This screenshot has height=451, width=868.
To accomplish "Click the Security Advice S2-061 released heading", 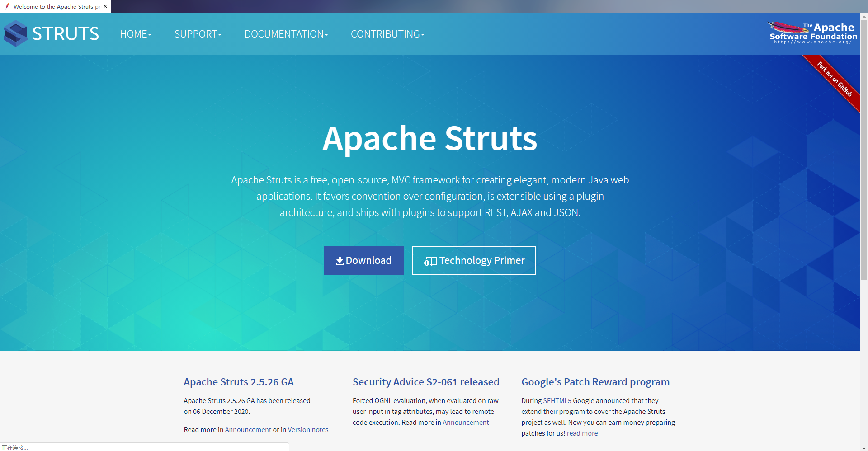I will point(426,382).
